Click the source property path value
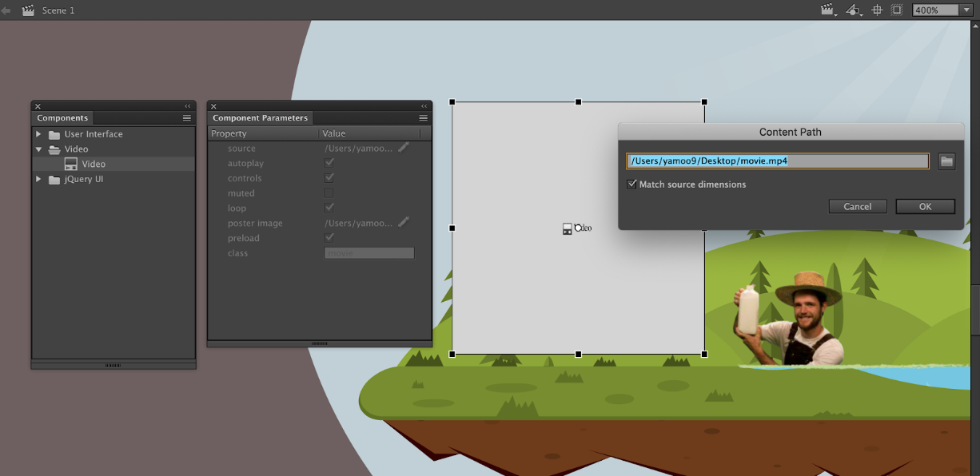 (x=359, y=149)
